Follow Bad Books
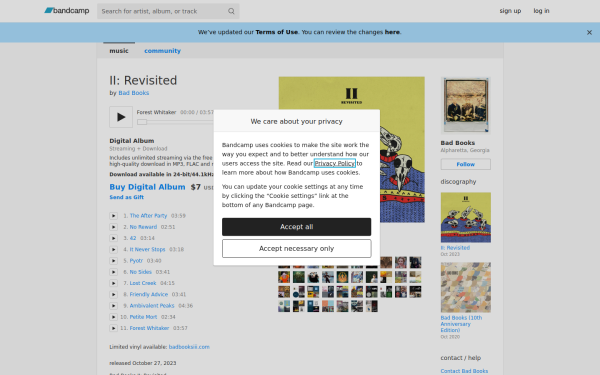 tap(466, 164)
